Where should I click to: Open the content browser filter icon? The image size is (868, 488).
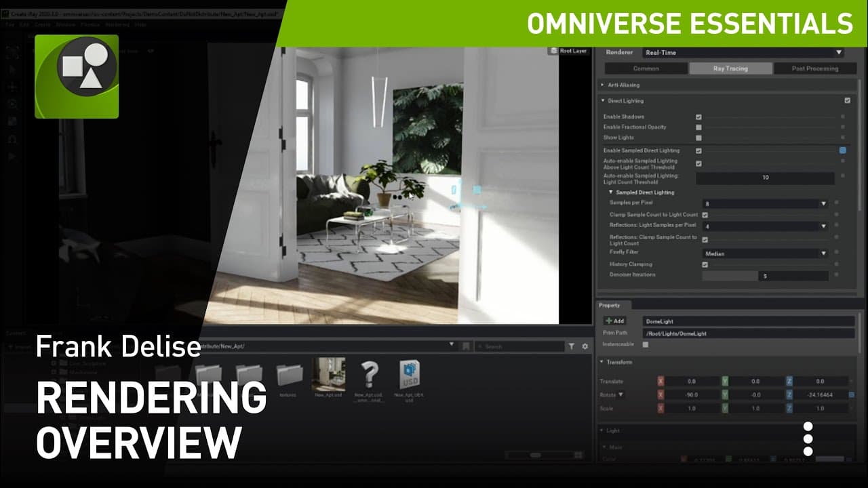click(x=572, y=346)
